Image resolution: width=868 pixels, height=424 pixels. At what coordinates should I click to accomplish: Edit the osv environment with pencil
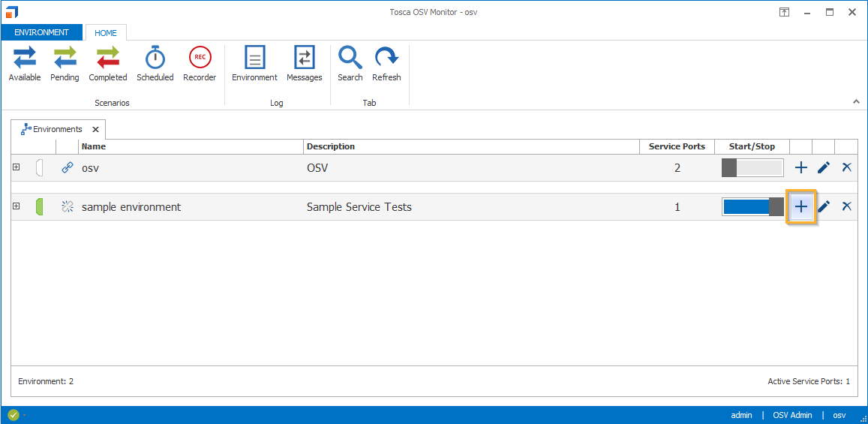tap(824, 167)
